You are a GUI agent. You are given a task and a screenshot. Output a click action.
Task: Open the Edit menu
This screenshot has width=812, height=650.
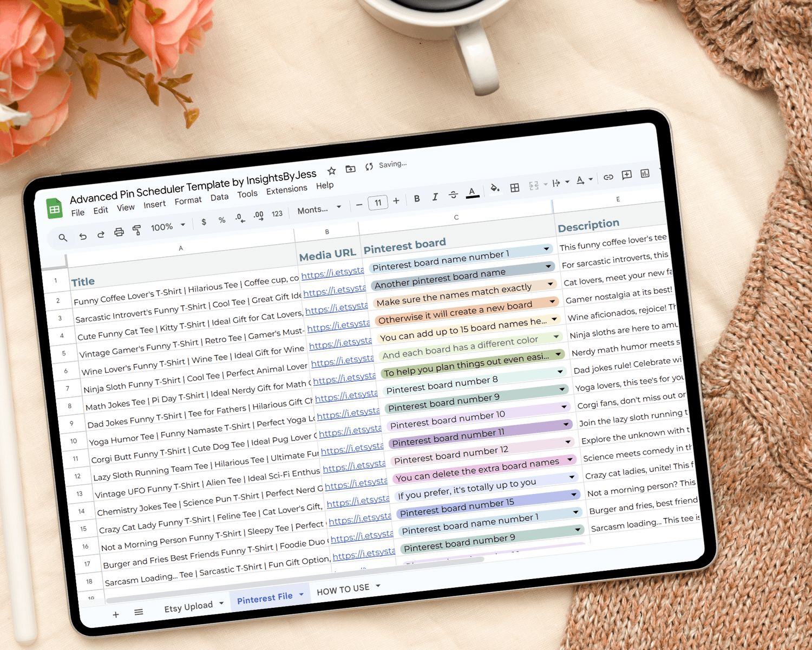pyautogui.click(x=101, y=210)
